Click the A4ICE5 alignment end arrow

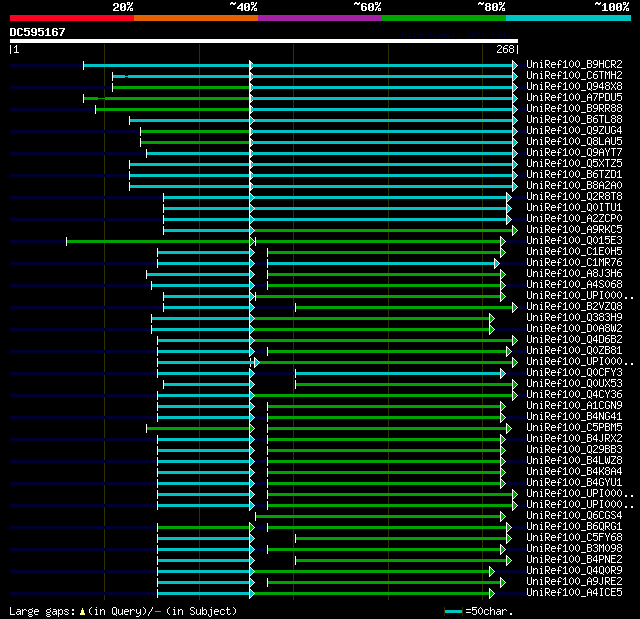click(x=492, y=593)
